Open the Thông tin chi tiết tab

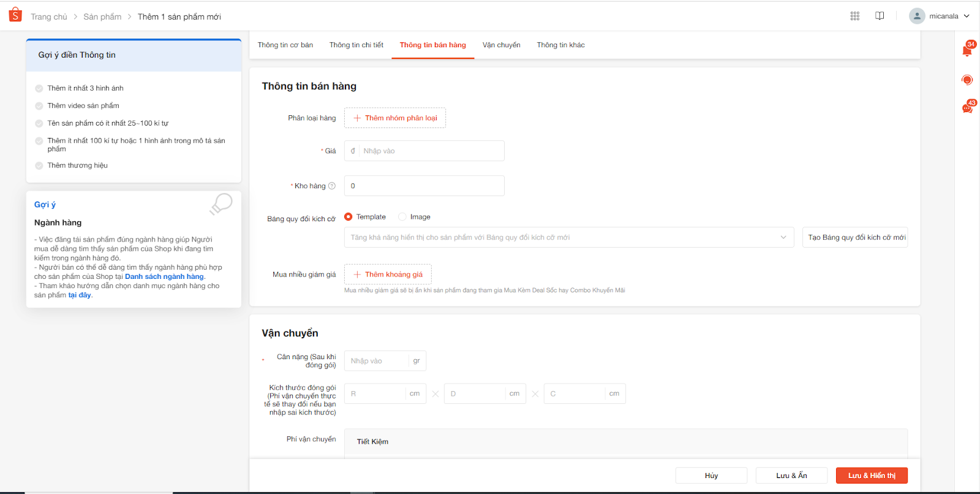356,45
